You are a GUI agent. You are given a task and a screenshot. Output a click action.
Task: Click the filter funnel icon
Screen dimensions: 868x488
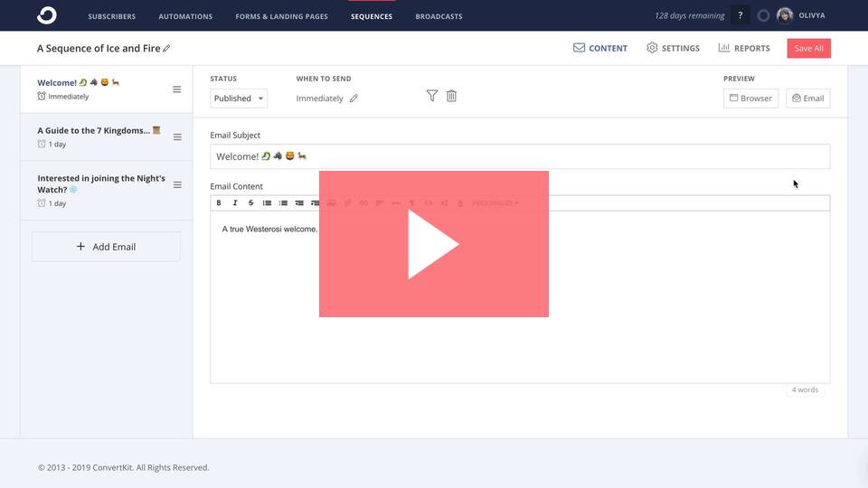point(432,96)
